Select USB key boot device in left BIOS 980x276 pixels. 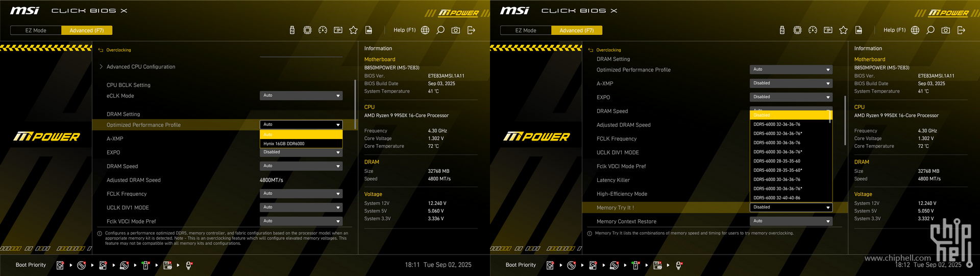coord(145,265)
